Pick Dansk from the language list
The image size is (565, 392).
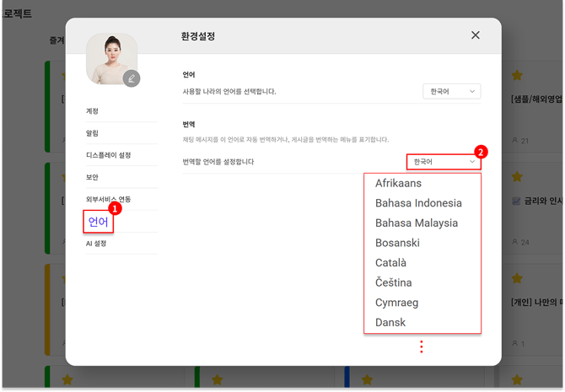coord(390,322)
